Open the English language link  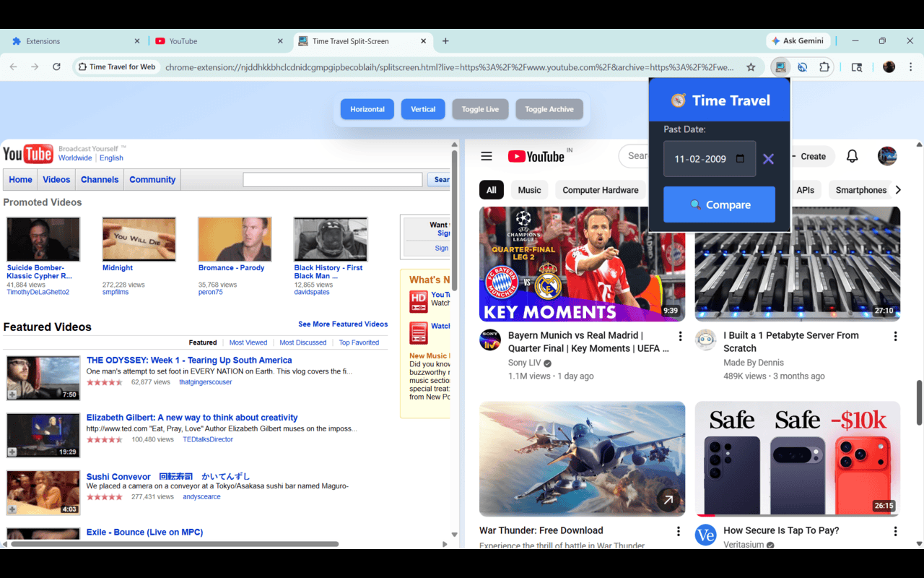[111, 158]
